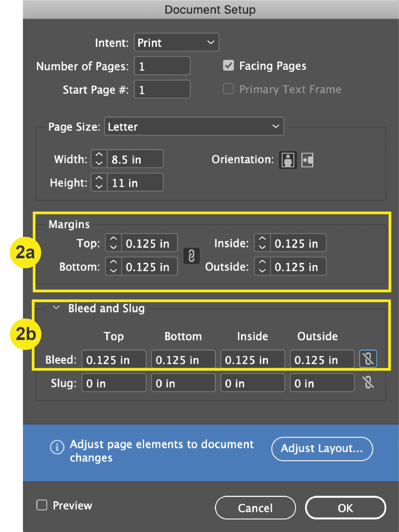Click the Adjust Layout button
The width and height of the screenshot is (399, 532).
322,449
